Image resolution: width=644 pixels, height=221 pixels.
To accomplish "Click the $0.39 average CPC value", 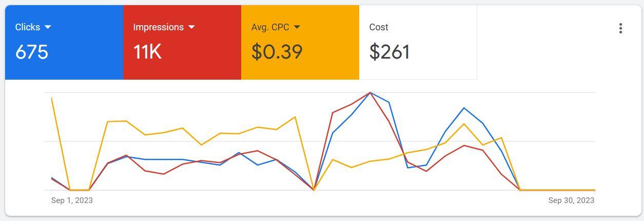I will (277, 52).
